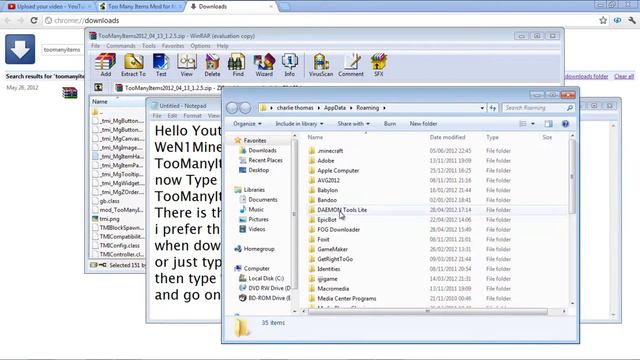Click Chrome reload page icon

tap(34, 20)
